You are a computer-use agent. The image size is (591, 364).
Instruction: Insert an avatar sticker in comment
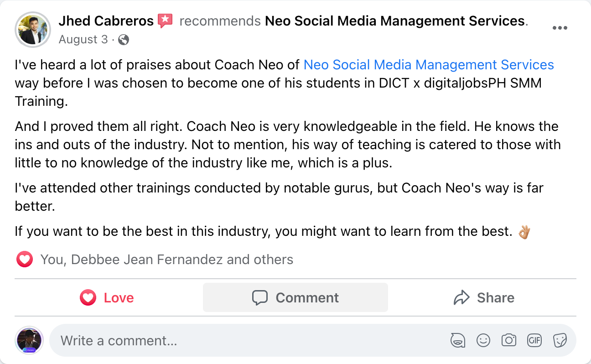(x=458, y=340)
